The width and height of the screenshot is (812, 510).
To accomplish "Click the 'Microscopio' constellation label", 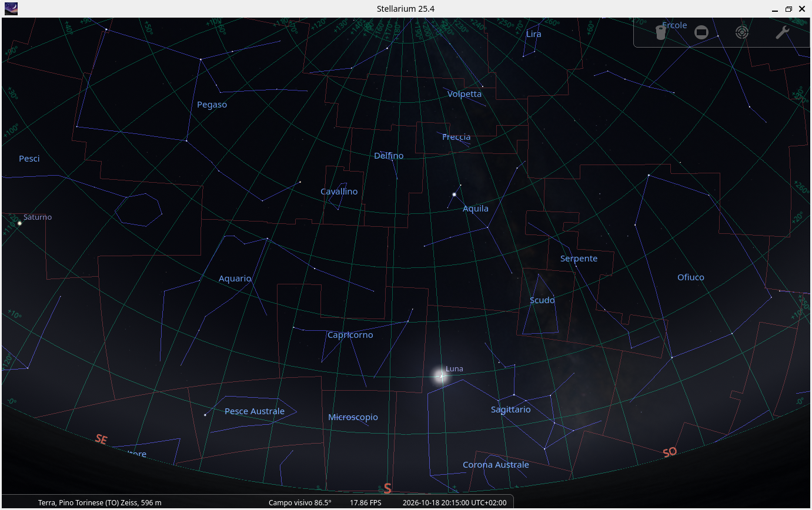I will point(353,417).
